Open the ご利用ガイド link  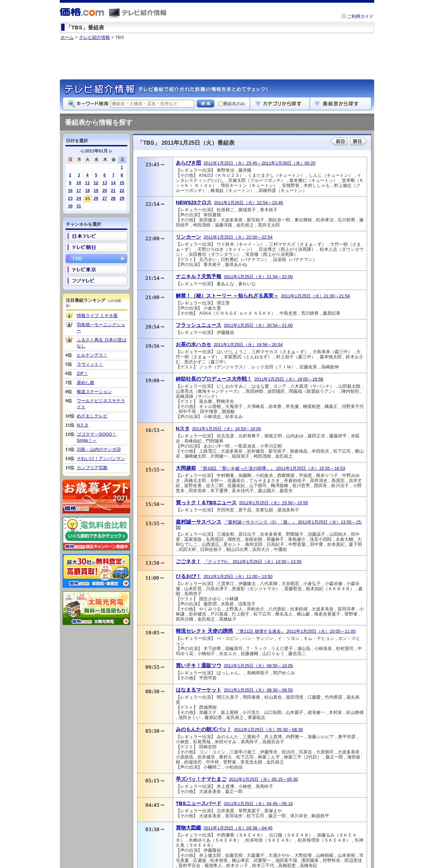[x=360, y=16]
